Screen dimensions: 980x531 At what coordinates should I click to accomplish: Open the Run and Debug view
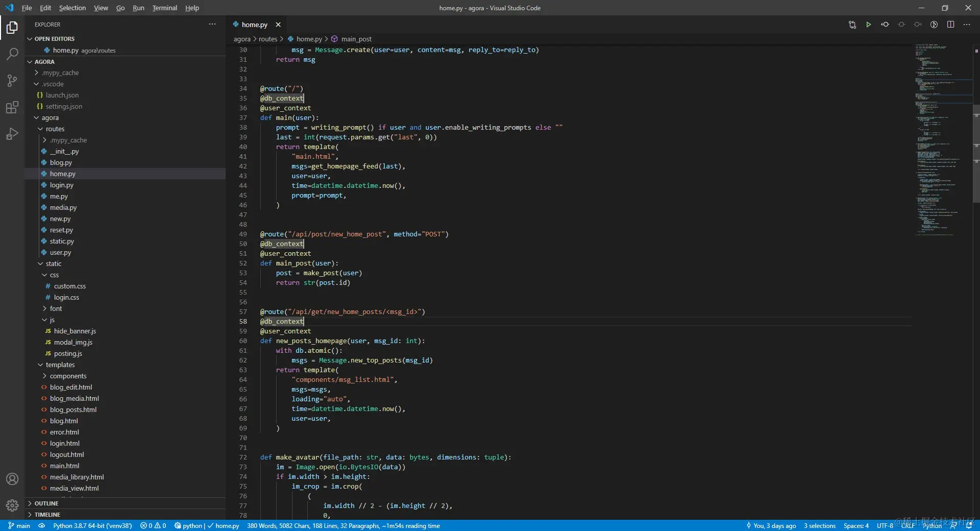tap(12, 134)
